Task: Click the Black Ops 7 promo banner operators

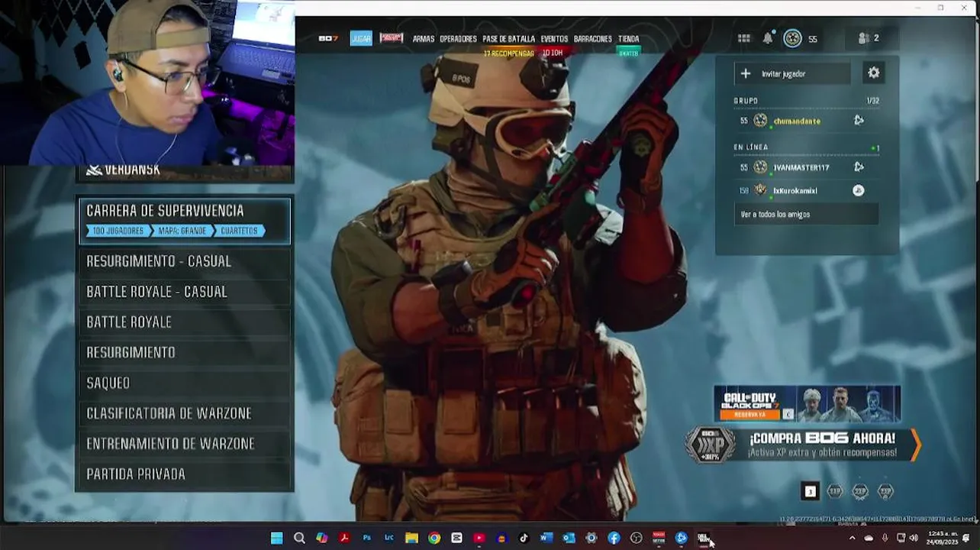Action: click(847, 403)
